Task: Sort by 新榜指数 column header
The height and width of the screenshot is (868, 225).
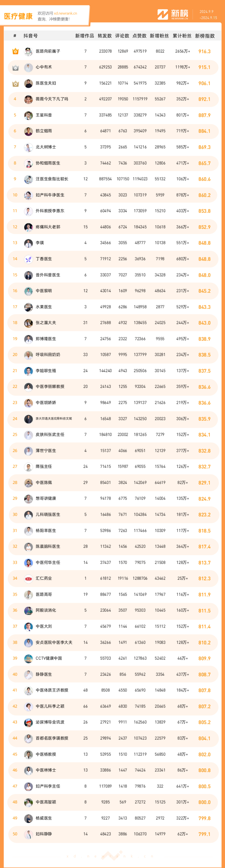Action: coord(205,36)
